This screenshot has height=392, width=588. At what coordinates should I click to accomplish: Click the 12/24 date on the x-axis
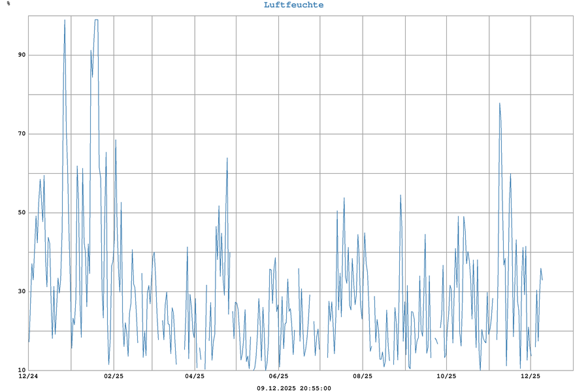point(29,376)
